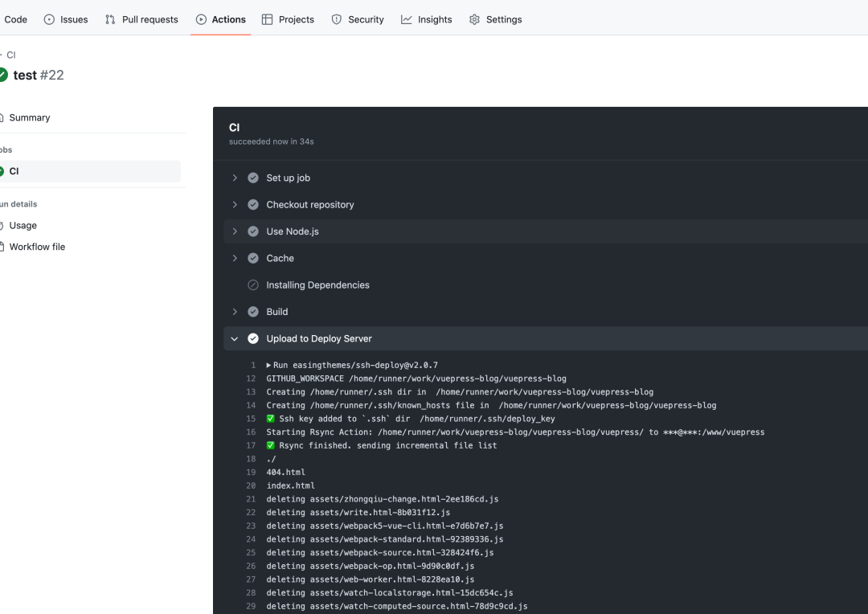Open the Workflow file link
Screen dimensions: 868x614
click(x=37, y=247)
